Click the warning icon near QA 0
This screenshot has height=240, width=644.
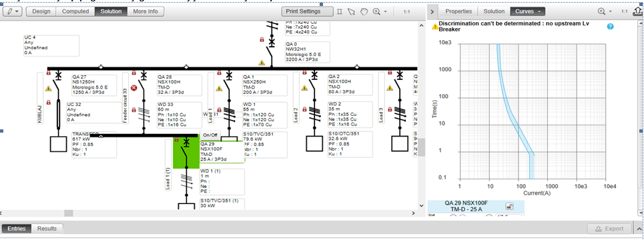pos(262,63)
